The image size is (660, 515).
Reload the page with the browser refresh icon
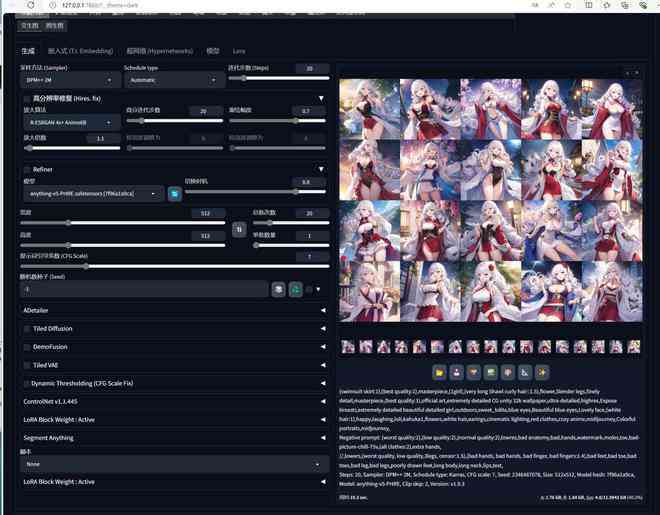click(x=31, y=5)
